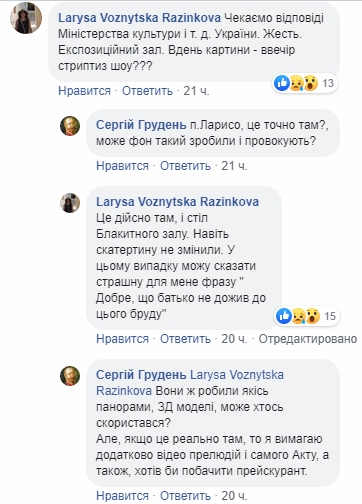Click the sad reaction icon on top comment
This screenshot has height=504, width=362.
[296, 83]
